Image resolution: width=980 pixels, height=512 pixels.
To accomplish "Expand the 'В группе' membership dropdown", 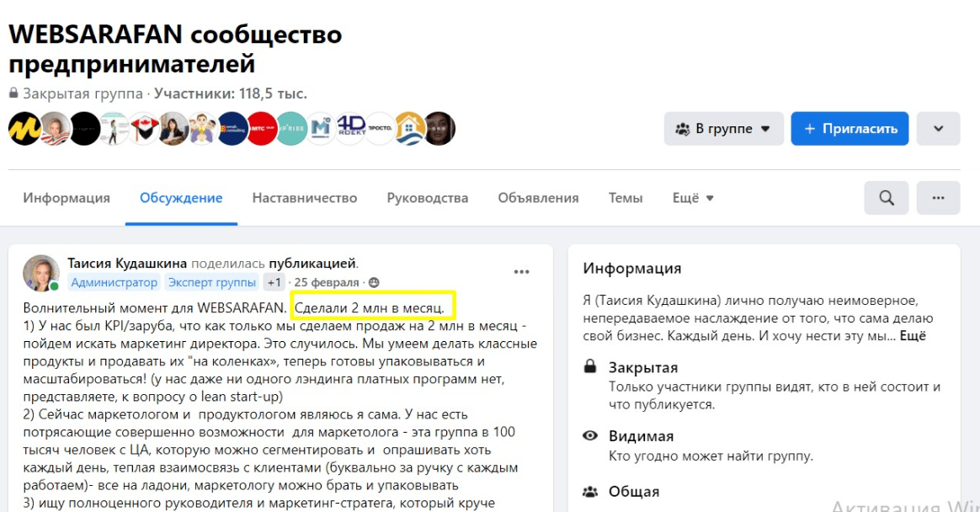I will tap(723, 129).
